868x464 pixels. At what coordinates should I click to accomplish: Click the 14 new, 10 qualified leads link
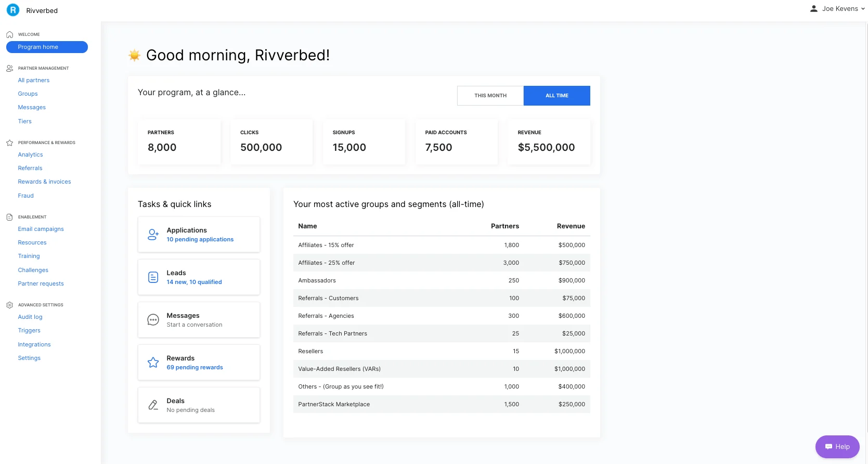194,282
